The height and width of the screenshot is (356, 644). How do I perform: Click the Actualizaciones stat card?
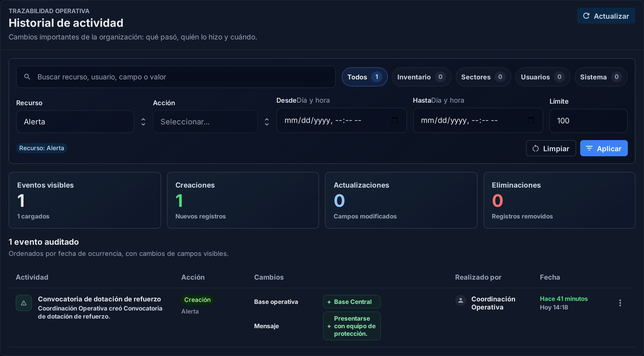[401, 200]
